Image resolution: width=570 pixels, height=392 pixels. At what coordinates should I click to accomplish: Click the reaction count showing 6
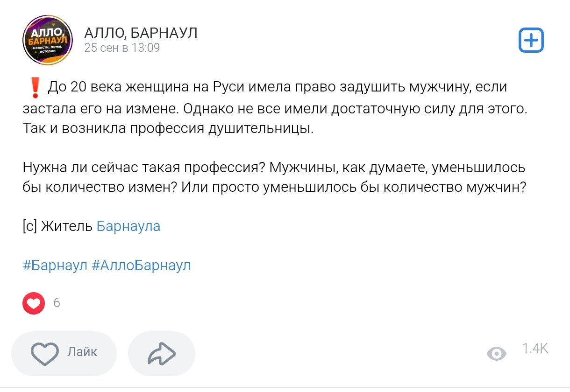coord(57,303)
